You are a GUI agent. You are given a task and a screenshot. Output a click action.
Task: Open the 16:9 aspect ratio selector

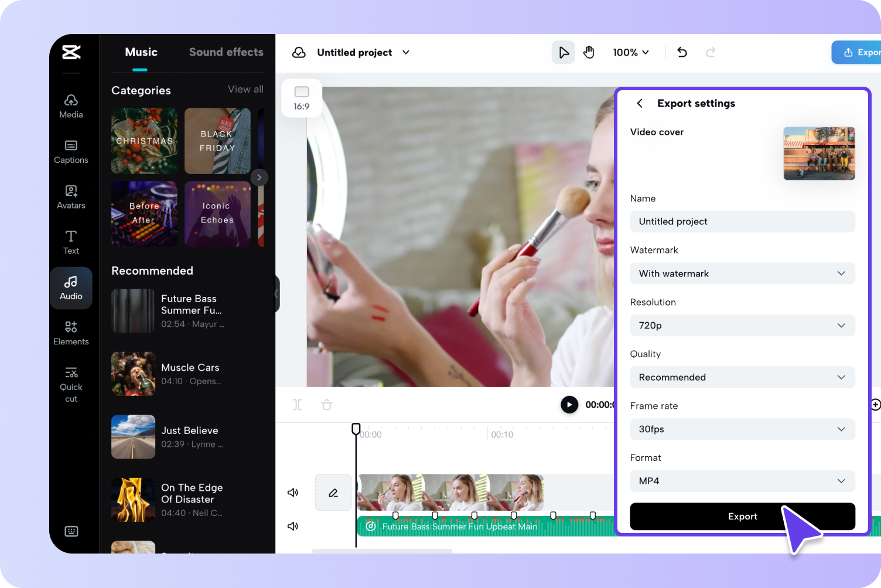(302, 98)
